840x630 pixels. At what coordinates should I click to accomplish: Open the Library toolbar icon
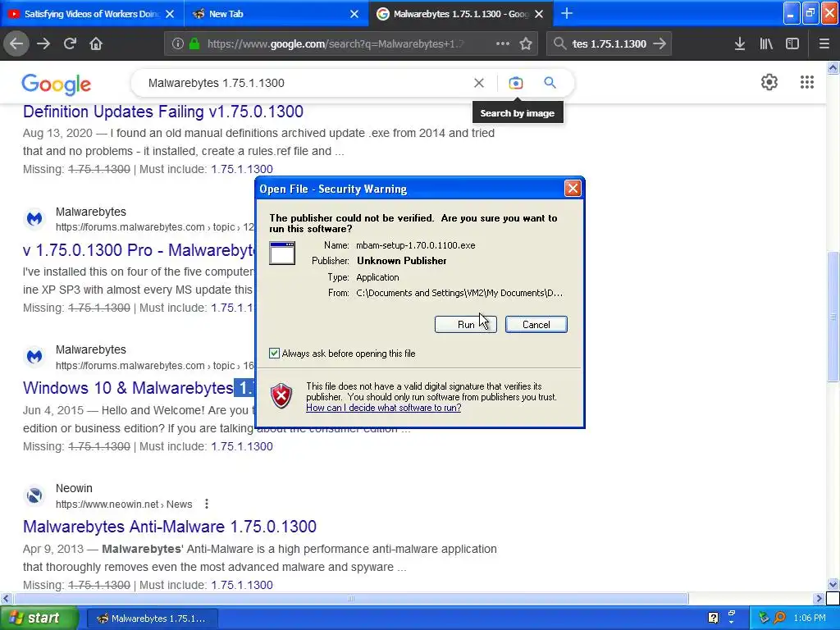766,44
